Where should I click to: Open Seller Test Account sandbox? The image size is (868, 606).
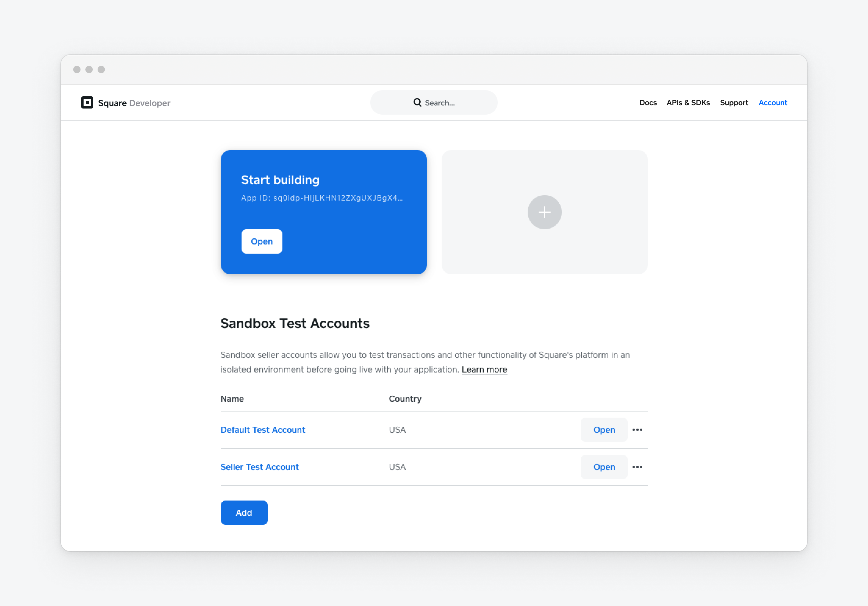tap(604, 467)
